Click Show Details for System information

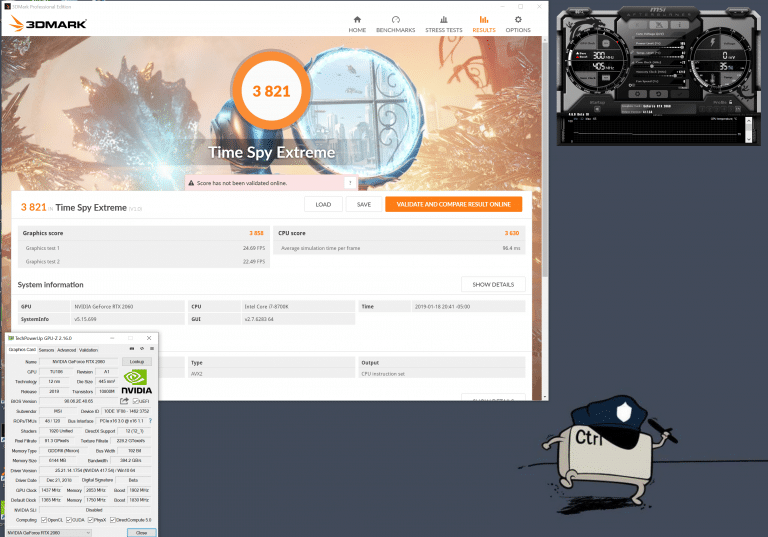493,284
